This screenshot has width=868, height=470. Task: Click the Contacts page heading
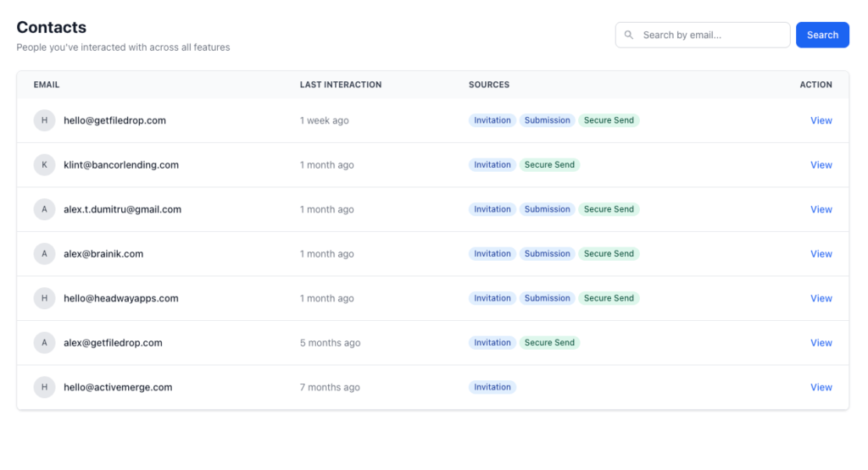pyautogui.click(x=52, y=27)
